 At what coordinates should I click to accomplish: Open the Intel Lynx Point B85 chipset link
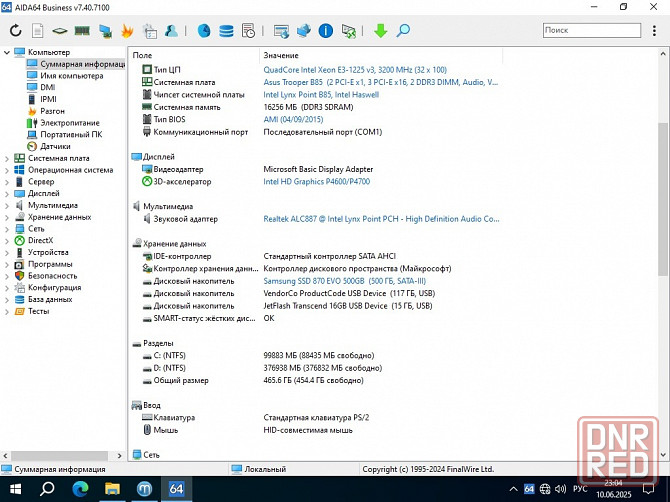click(321, 94)
